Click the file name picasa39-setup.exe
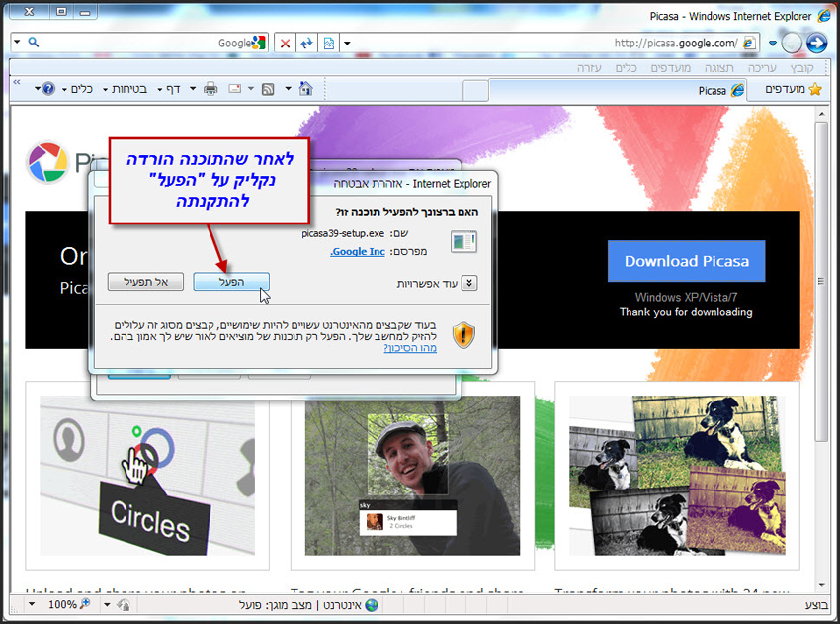This screenshot has width=840, height=624. (343, 233)
